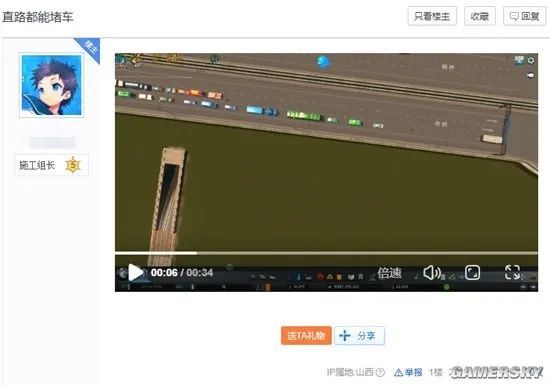Click the 00:06 / 00:34 time display
Viewport: 550px width, 385px height.
pos(182,272)
